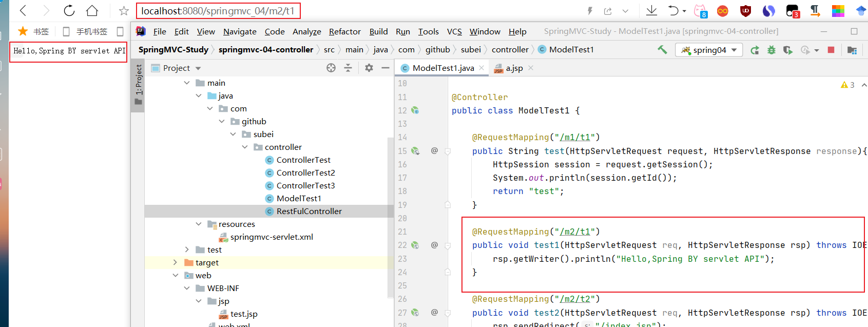
Task: Open the Refactor menu
Action: click(344, 31)
